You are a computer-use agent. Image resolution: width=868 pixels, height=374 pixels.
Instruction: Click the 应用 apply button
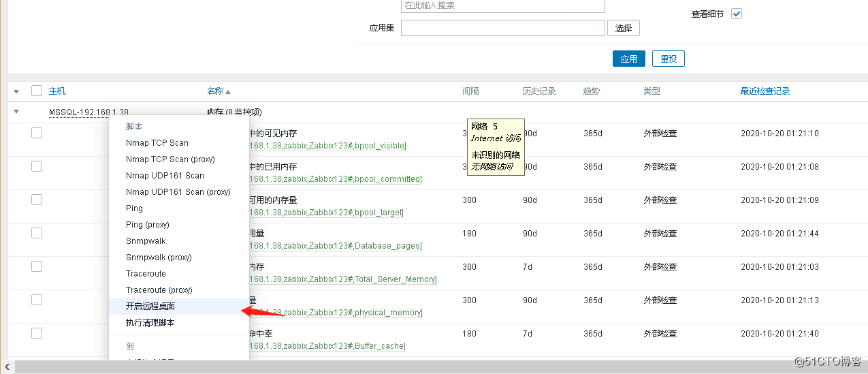(628, 59)
